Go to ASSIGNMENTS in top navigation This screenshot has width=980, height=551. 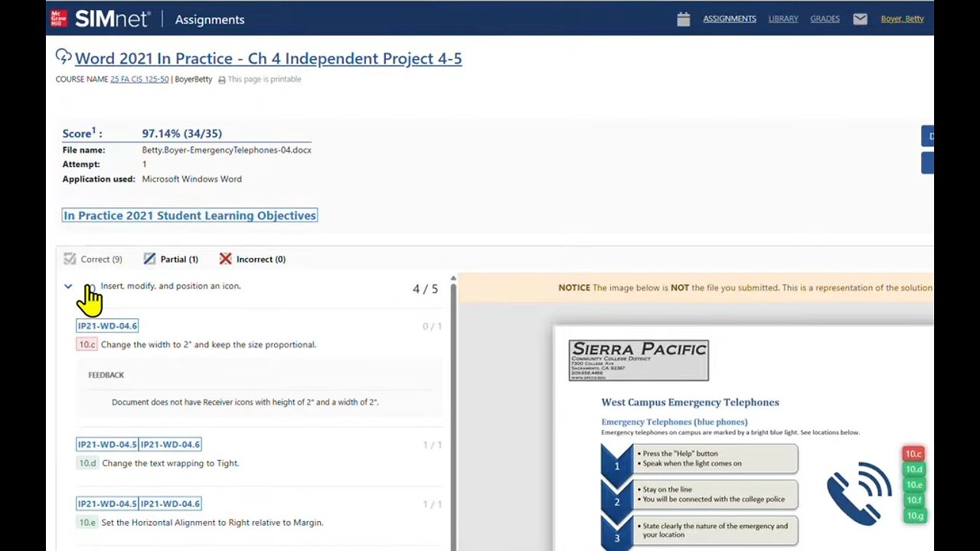coord(730,19)
